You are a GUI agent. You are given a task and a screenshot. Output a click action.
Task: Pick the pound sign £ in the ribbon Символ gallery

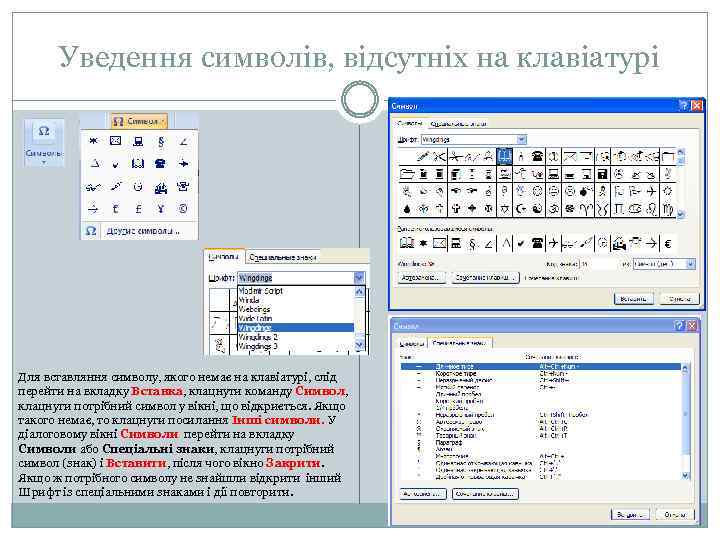138,209
